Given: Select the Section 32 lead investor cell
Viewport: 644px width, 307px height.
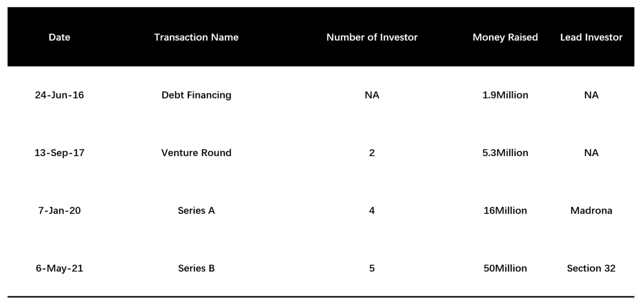Looking at the screenshot, I should pyautogui.click(x=591, y=268).
